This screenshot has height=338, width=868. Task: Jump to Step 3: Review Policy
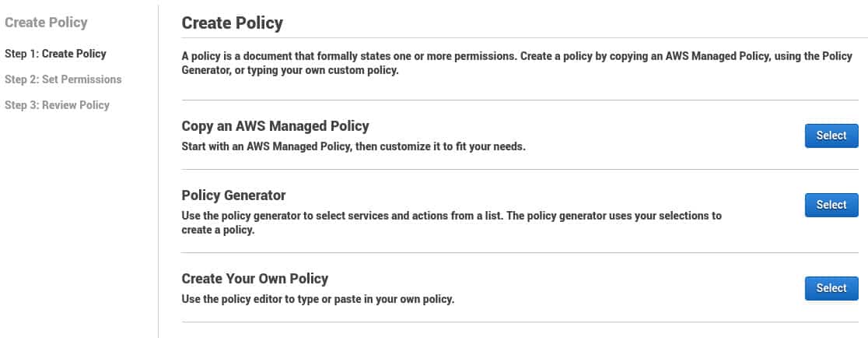coord(57,105)
